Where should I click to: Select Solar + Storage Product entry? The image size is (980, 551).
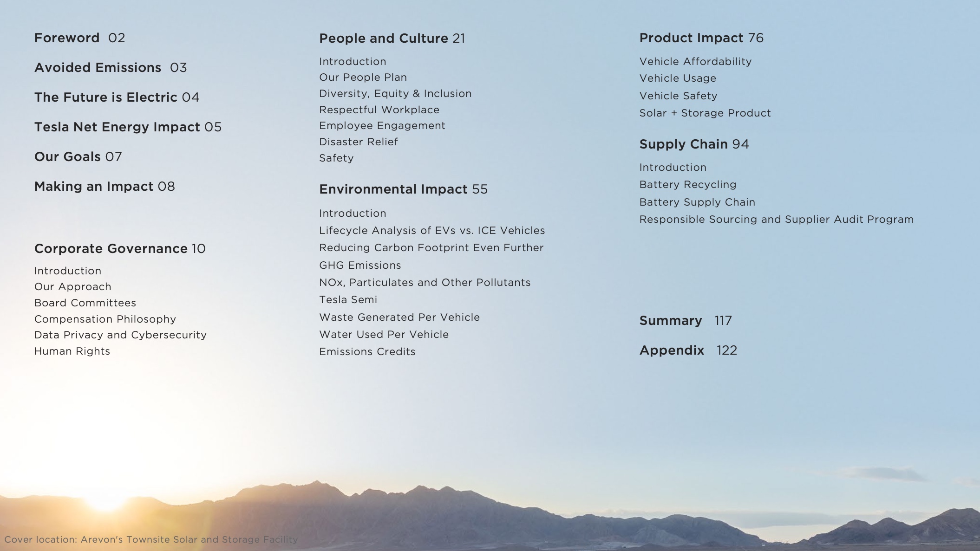click(x=705, y=113)
